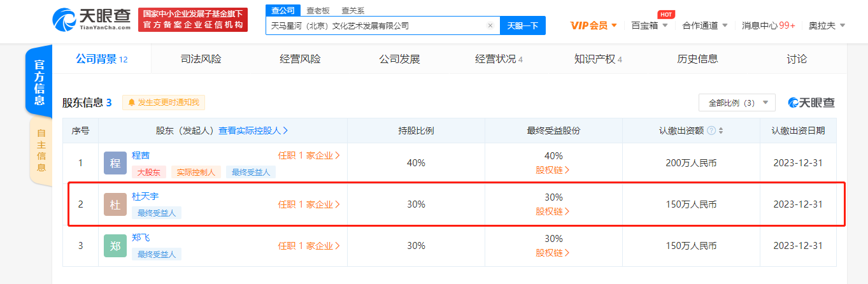Click 杜天宇's avatar icon
The height and width of the screenshot is (284, 868).
tap(115, 204)
